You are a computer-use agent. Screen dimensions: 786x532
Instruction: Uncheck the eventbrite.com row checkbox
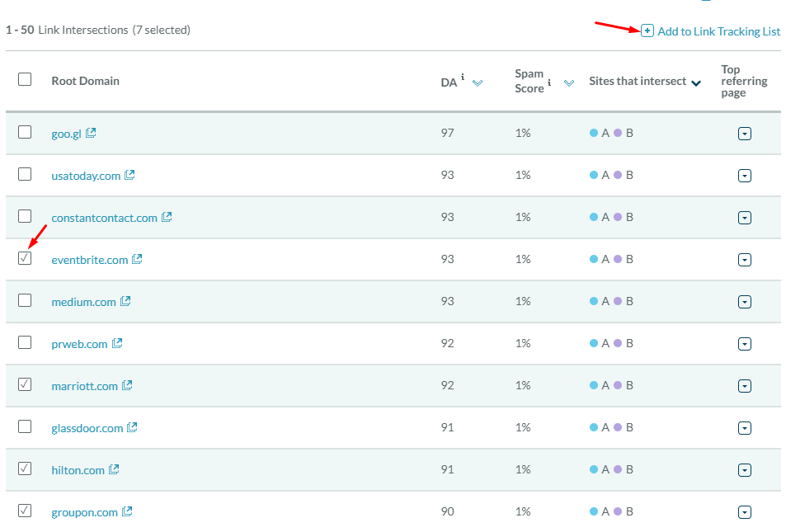tap(24, 258)
